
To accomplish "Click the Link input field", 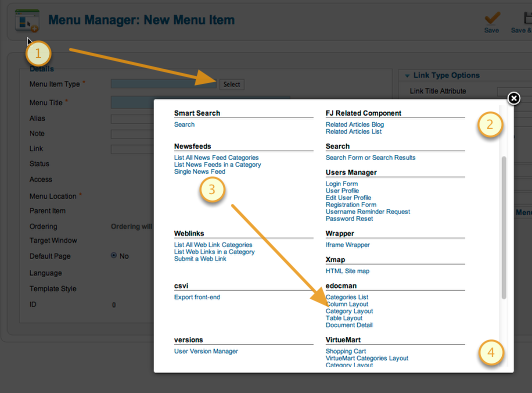I will (x=132, y=149).
